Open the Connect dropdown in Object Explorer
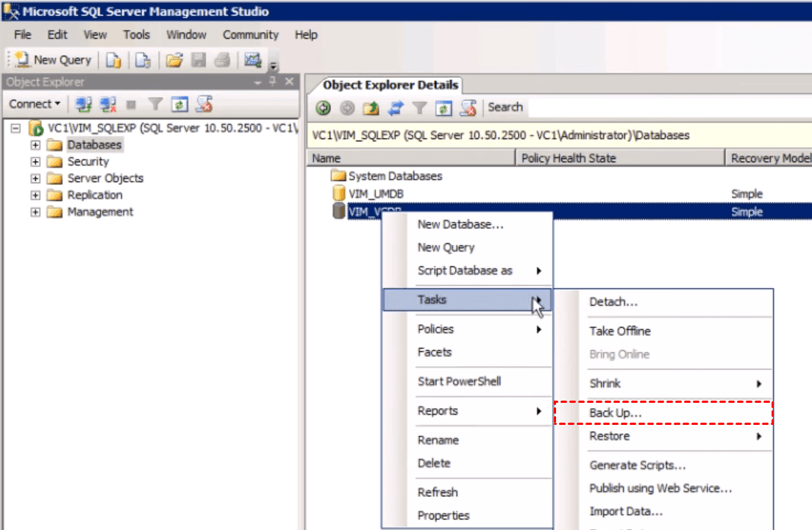Viewport: 812px width, 530px height. point(35,104)
